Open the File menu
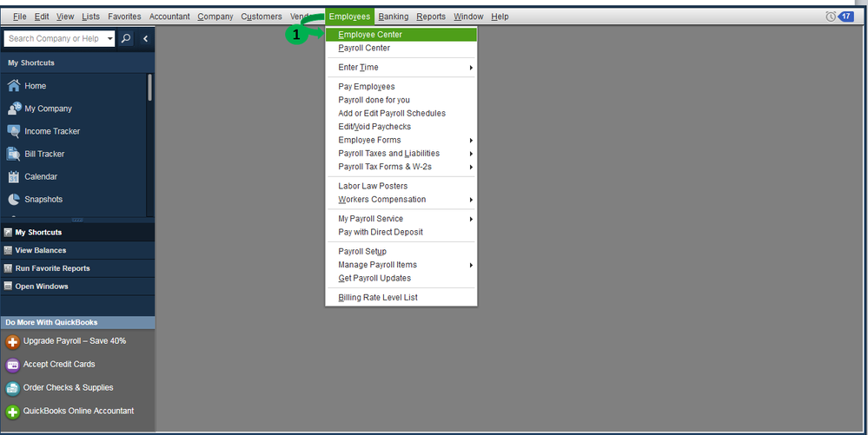The image size is (868, 435). tap(19, 16)
